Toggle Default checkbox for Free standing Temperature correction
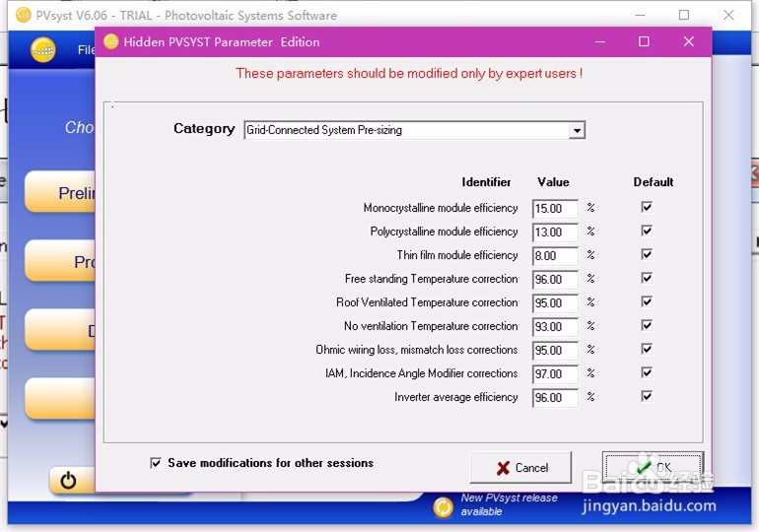The height and width of the screenshot is (532, 759). point(647,278)
